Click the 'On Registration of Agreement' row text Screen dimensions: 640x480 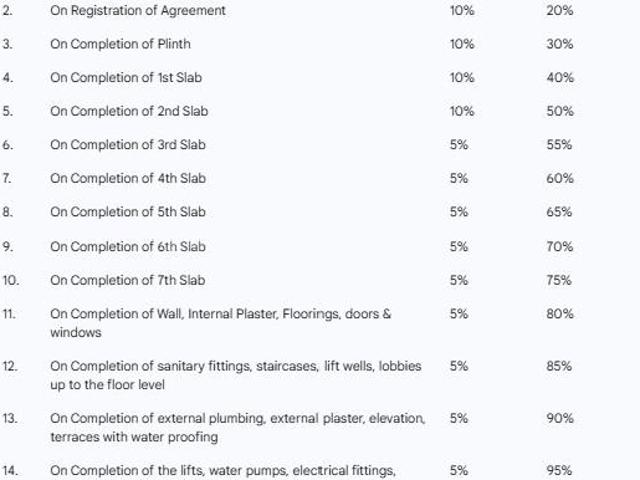pos(138,11)
